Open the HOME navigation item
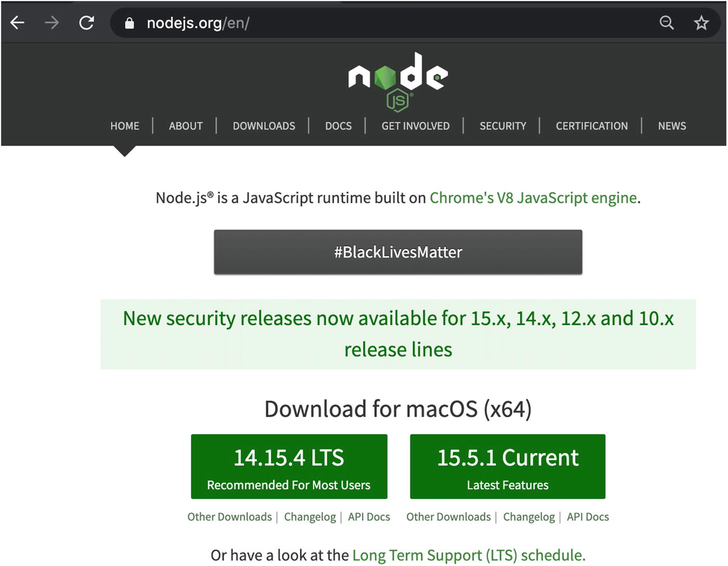The image size is (728, 566). 125,126
